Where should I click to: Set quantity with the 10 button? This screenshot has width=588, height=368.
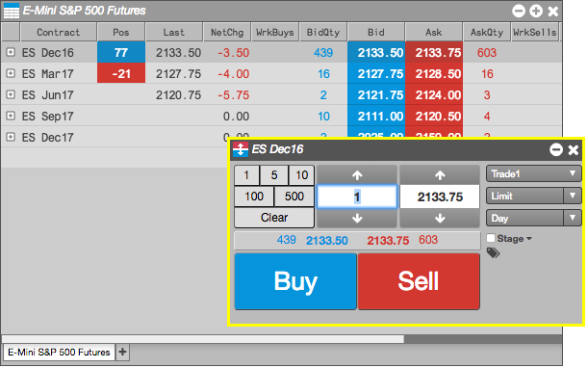[x=302, y=175]
